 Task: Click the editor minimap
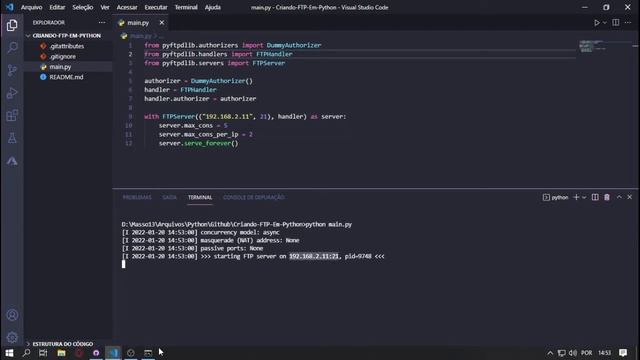pos(593,46)
